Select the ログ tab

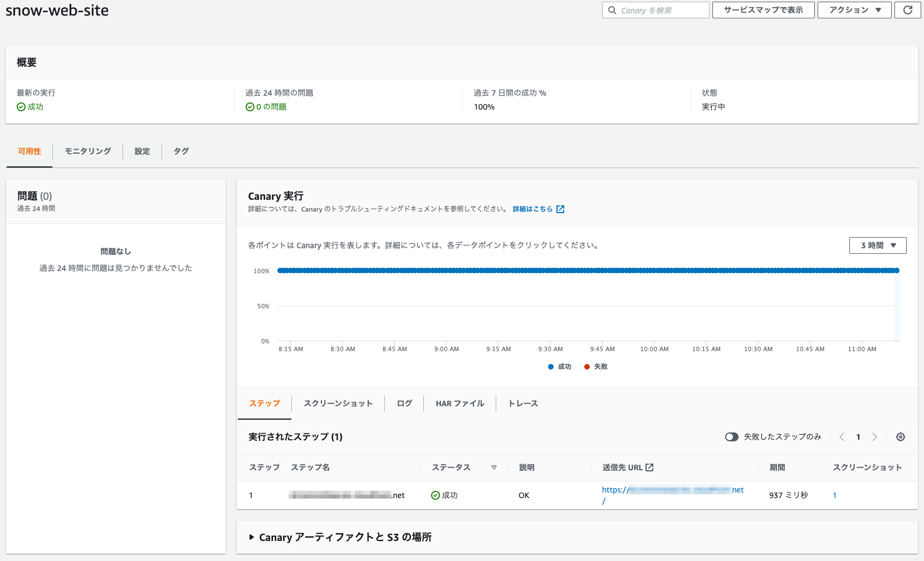click(404, 403)
